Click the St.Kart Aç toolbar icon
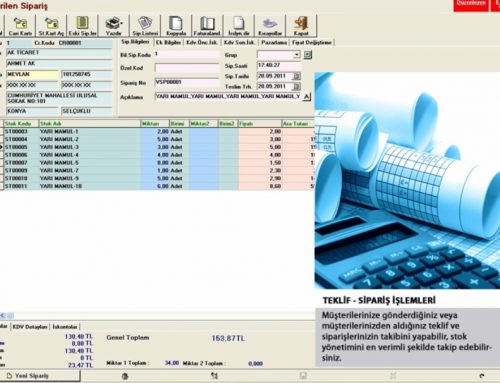This screenshot has width=500, height=383. pos(51,26)
